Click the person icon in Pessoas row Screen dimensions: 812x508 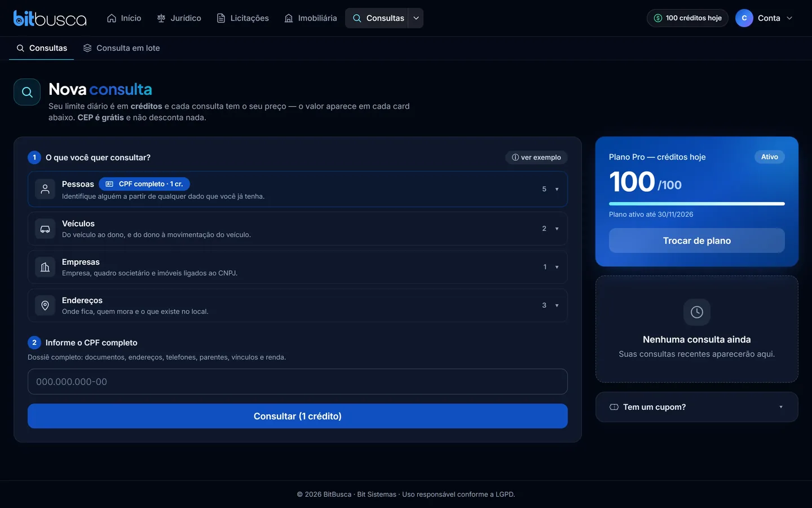tap(45, 189)
